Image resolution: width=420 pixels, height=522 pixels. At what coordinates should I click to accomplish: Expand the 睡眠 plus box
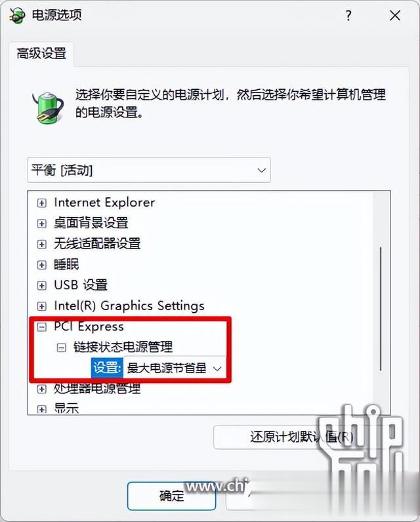coord(41,265)
